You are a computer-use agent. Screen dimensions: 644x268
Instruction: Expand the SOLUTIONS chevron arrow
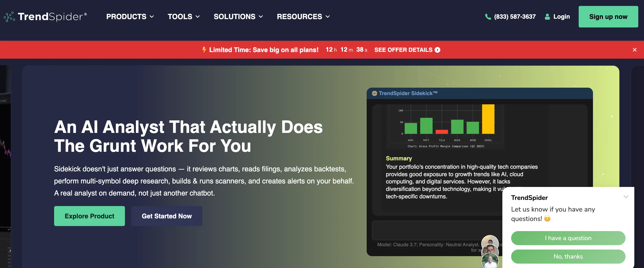261,17
